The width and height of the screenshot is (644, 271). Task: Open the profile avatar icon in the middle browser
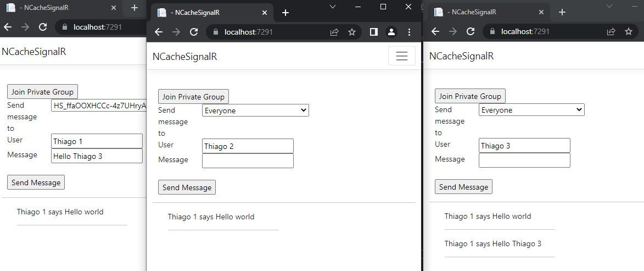tap(391, 32)
